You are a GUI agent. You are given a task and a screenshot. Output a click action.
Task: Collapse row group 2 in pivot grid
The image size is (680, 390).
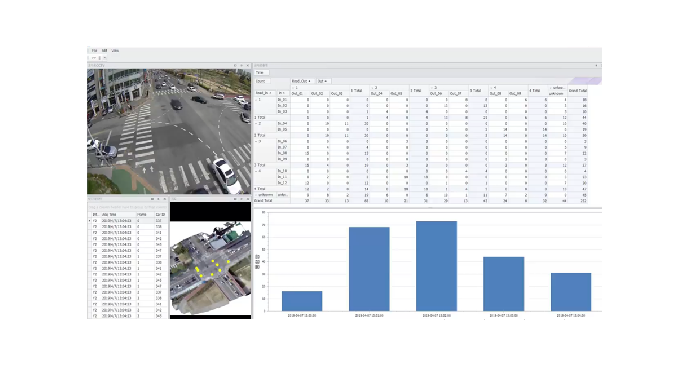pyautogui.click(x=256, y=124)
